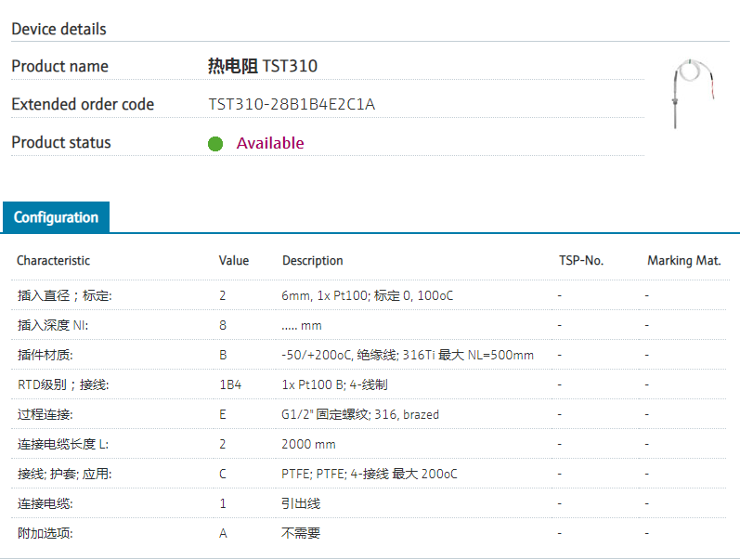
Task: Click the 热电阻 TST310 product name
Action: coord(263,66)
